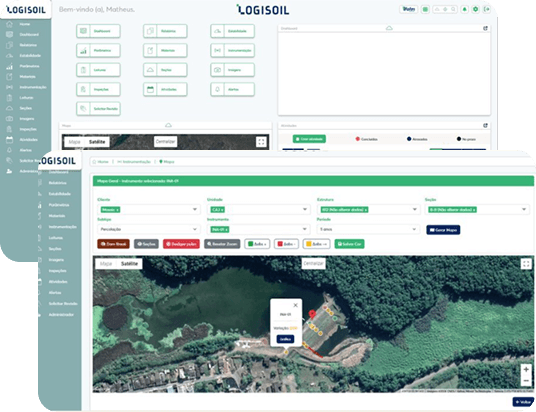The width and height of the screenshot is (536, 412).
Task: Expand the Período 5 anos dropdown
Action: tap(368, 229)
